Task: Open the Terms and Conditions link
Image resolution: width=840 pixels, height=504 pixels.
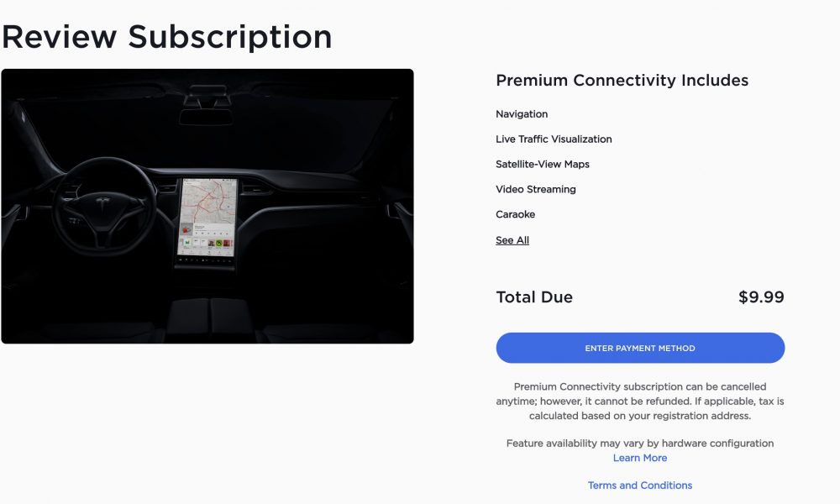Action: pos(639,486)
